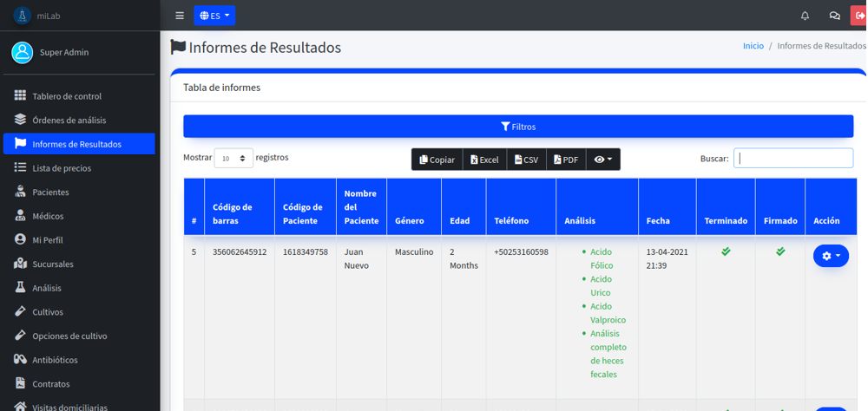This screenshot has width=868, height=411.
Task: Select Antibióticos from the sidebar menu
Action: [x=55, y=360]
